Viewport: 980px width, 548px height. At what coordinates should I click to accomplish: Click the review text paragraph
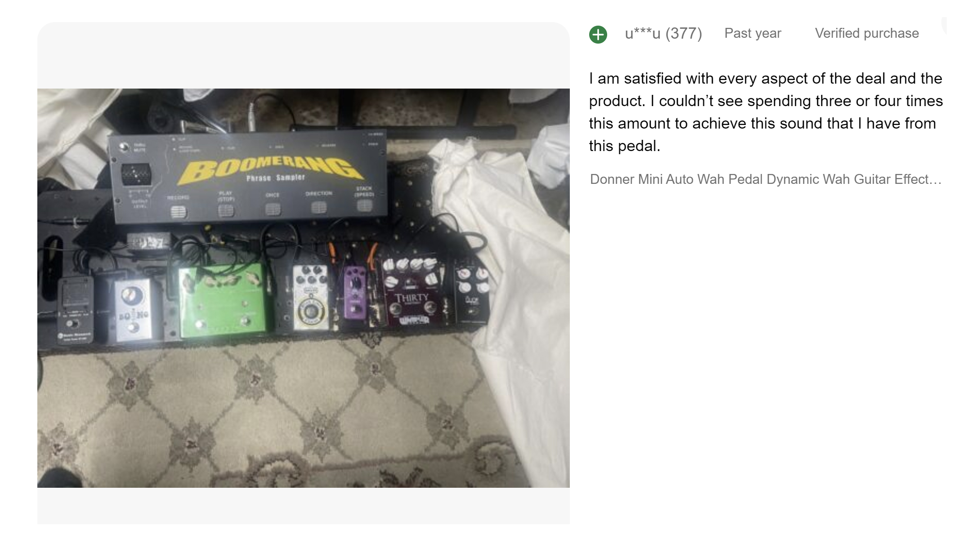click(765, 112)
